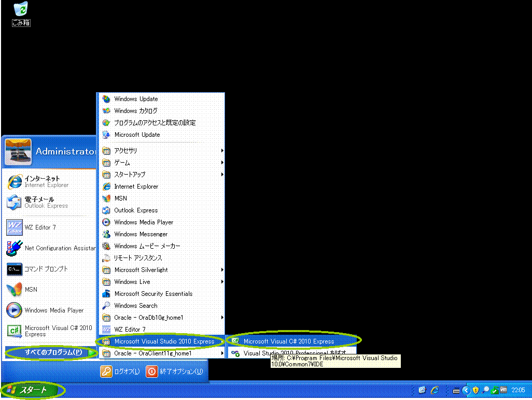Click the Net Configuration Assistant icon
Viewport: 532px width, 400px height.
pos(15,248)
